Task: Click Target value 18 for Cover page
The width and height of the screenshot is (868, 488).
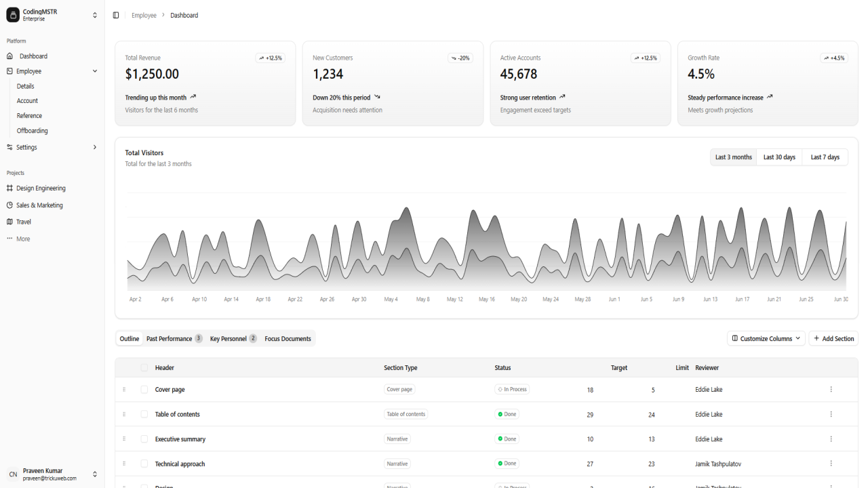Action: click(x=590, y=390)
